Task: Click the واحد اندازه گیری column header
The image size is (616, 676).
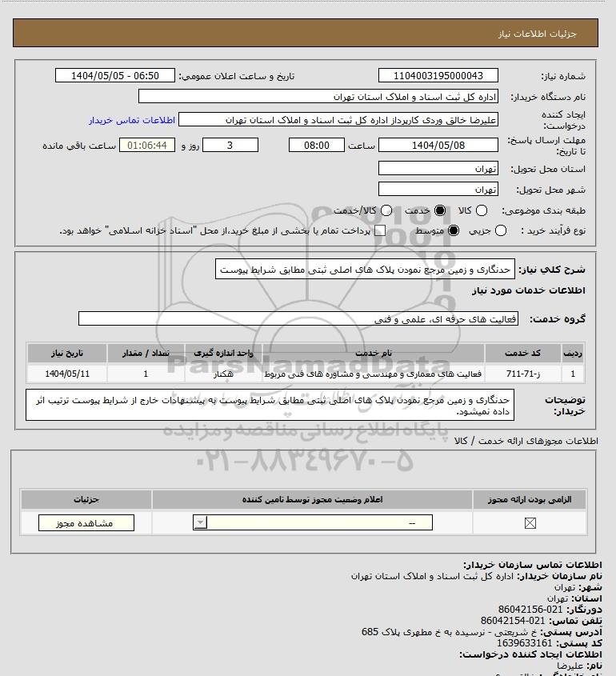Action: pyautogui.click(x=223, y=353)
